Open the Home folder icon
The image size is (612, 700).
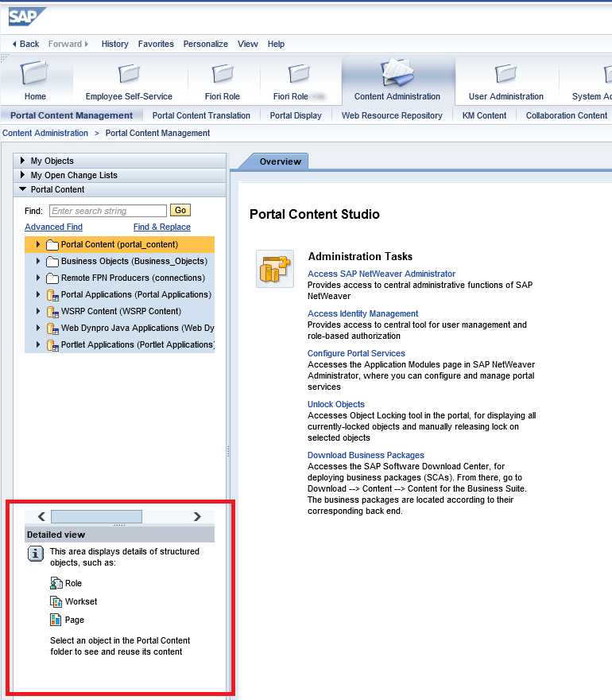[x=34, y=72]
